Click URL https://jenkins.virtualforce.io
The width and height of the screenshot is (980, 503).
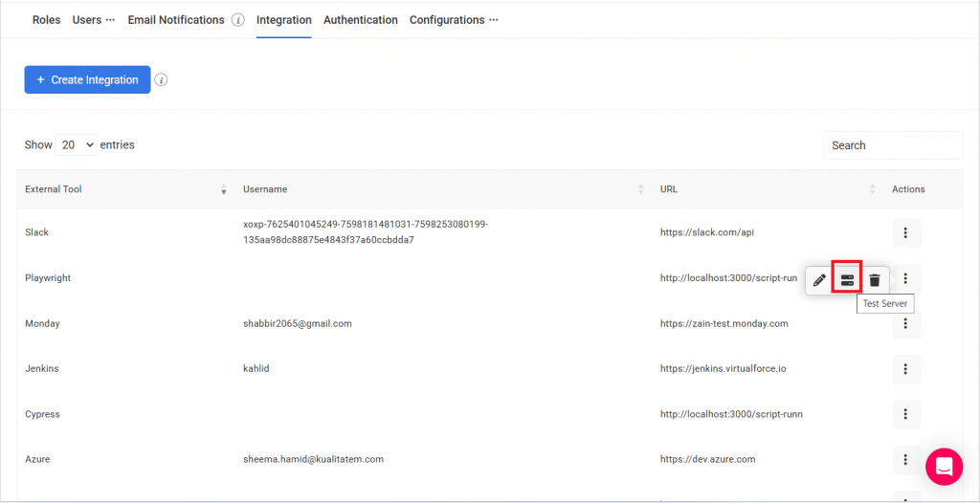pyautogui.click(x=723, y=369)
